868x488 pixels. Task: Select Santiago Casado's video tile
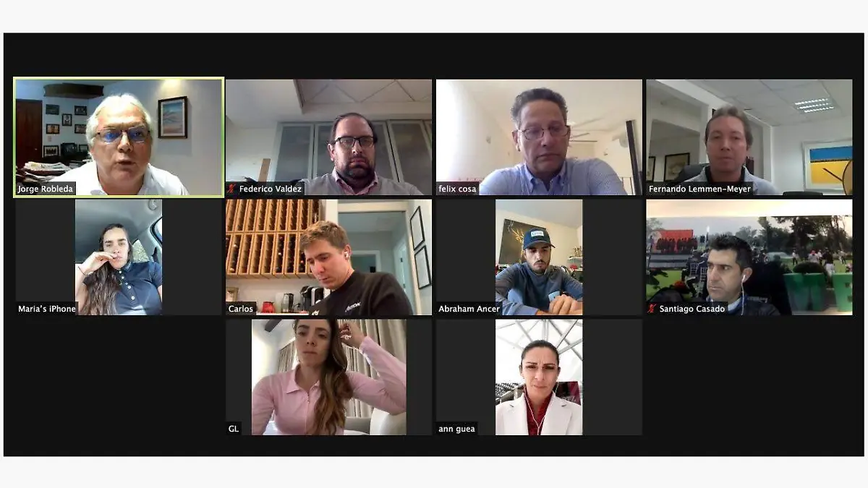coord(749,257)
